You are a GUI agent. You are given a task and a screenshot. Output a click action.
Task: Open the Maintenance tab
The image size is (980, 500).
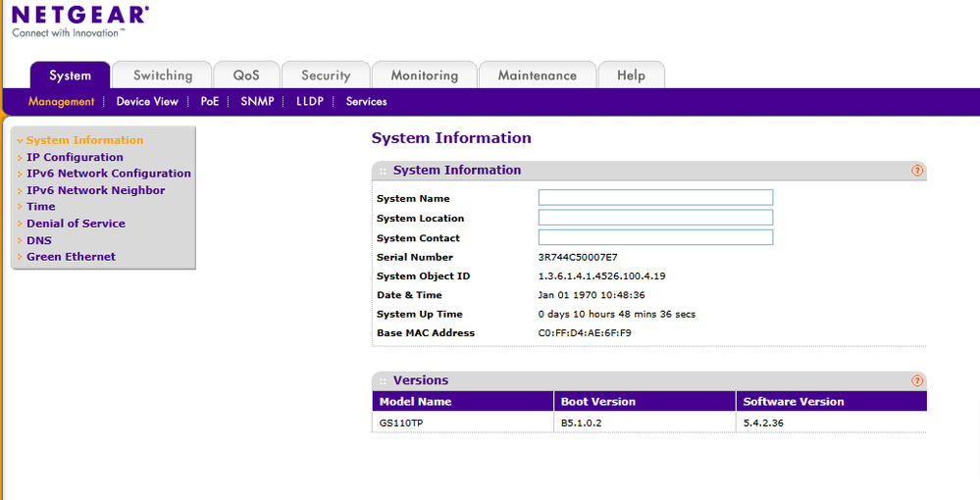[537, 75]
